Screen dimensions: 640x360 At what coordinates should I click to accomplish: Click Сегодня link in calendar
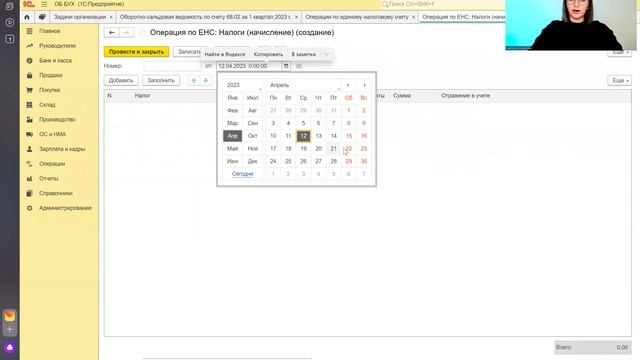242,174
